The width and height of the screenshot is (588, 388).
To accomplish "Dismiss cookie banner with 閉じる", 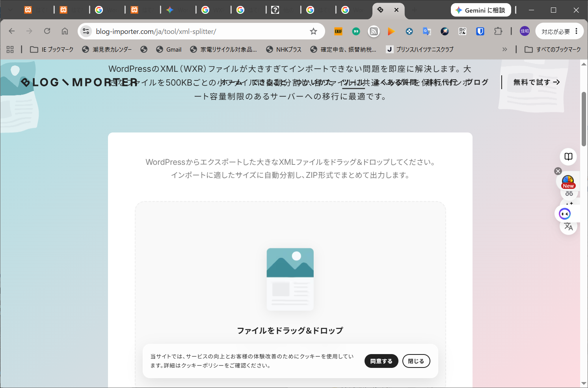I will pyautogui.click(x=416, y=361).
